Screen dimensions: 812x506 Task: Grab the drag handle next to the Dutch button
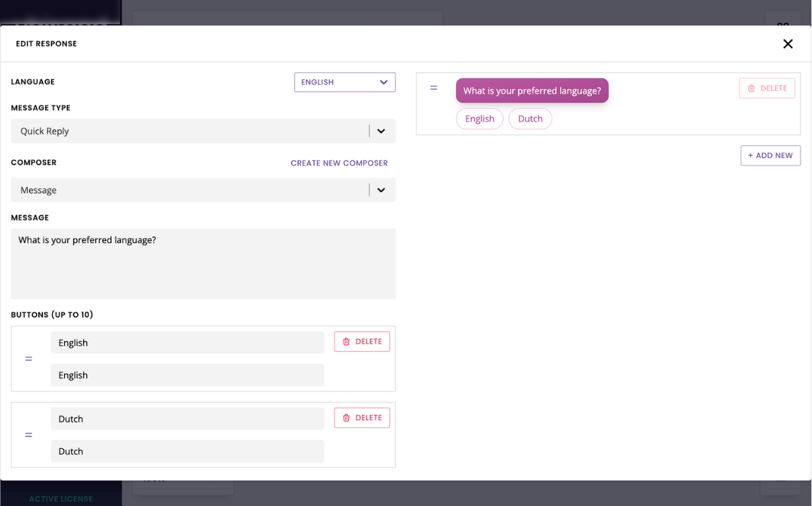point(28,435)
